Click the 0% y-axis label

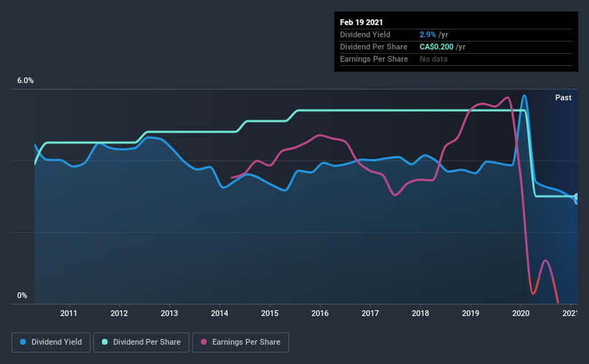tap(22, 296)
